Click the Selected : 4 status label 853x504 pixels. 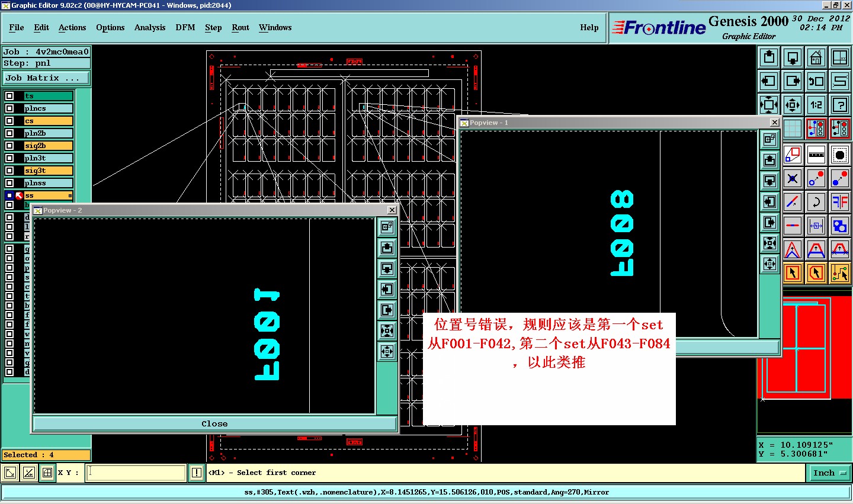[x=46, y=455]
